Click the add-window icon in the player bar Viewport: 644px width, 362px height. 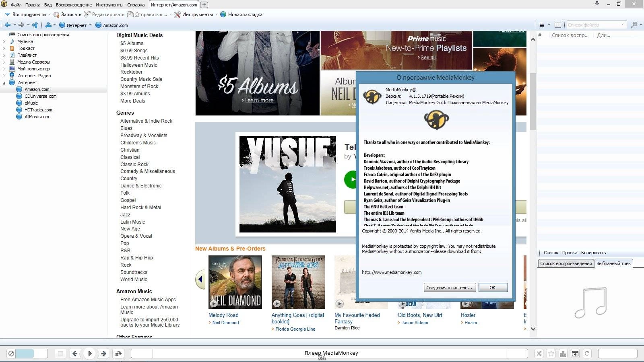(x=575, y=354)
